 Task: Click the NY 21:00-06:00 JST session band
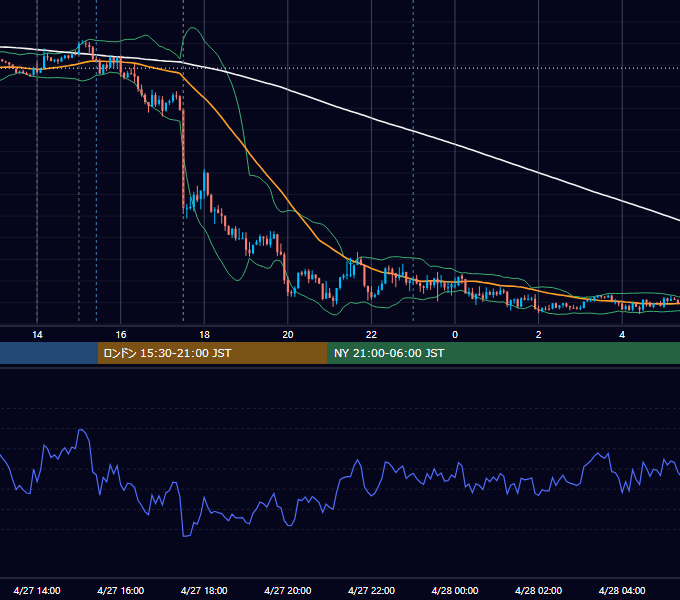503,353
